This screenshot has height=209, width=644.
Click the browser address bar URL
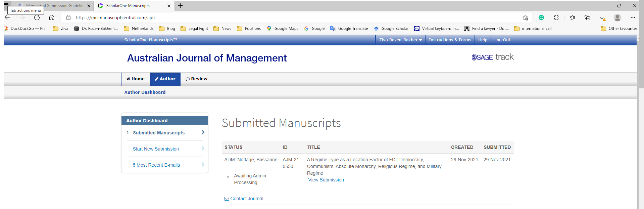(115, 17)
